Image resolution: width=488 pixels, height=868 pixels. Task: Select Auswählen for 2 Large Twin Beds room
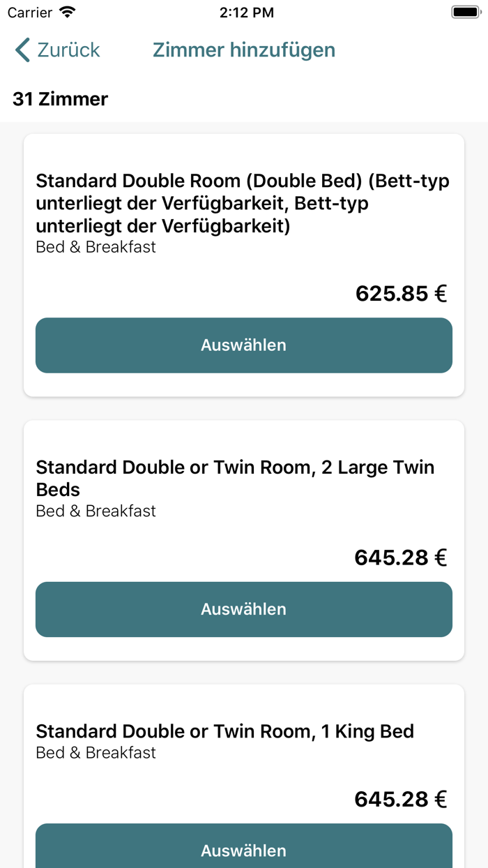click(x=244, y=608)
